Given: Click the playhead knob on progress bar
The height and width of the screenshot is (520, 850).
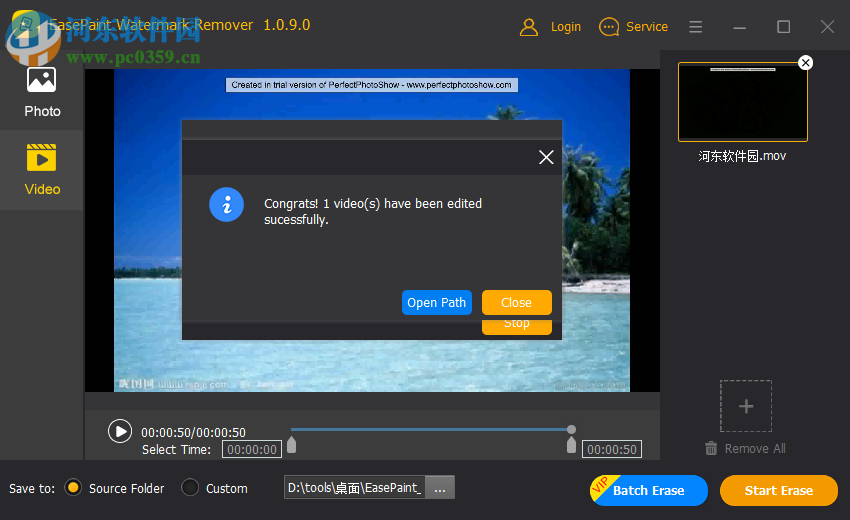Looking at the screenshot, I should [x=571, y=429].
